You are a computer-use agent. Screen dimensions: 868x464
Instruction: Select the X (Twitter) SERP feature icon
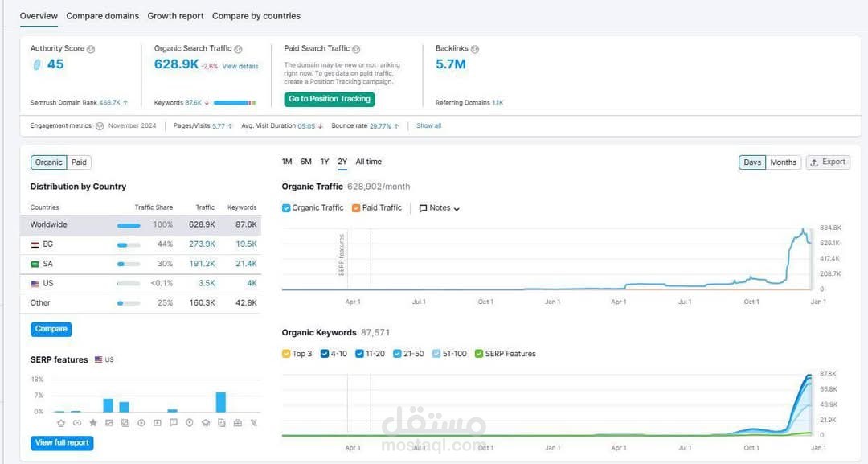254,423
